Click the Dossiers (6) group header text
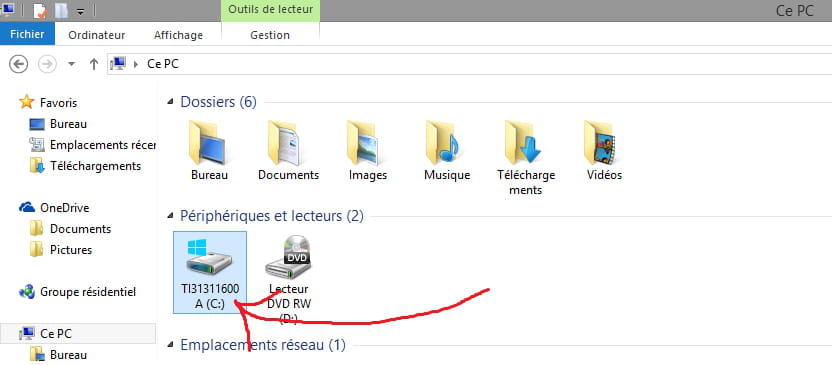The height and width of the screenshot is (365, 832). point(219,102)
